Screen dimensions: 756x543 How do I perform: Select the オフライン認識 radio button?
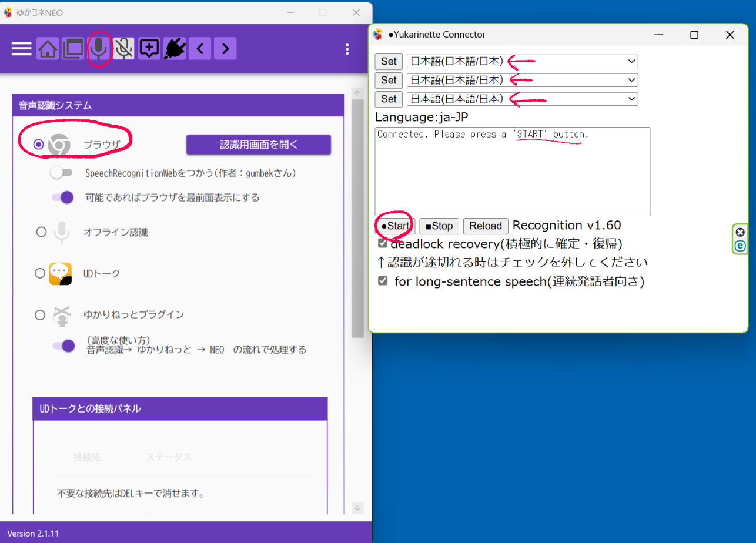pyautogui.click(x=41, y=232)
